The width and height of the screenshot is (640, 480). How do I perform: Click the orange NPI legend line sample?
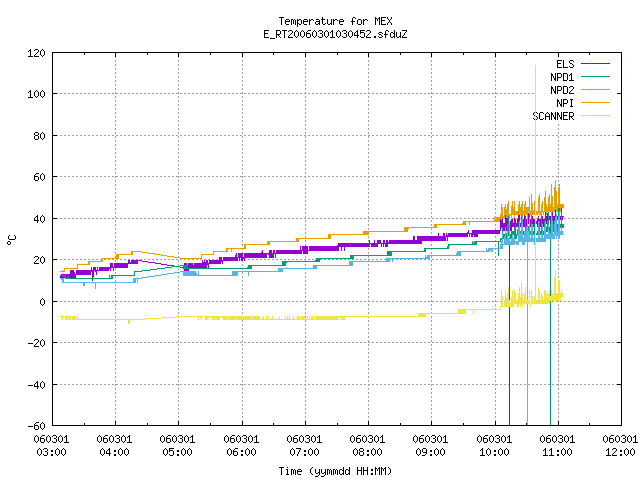(595, 103)
